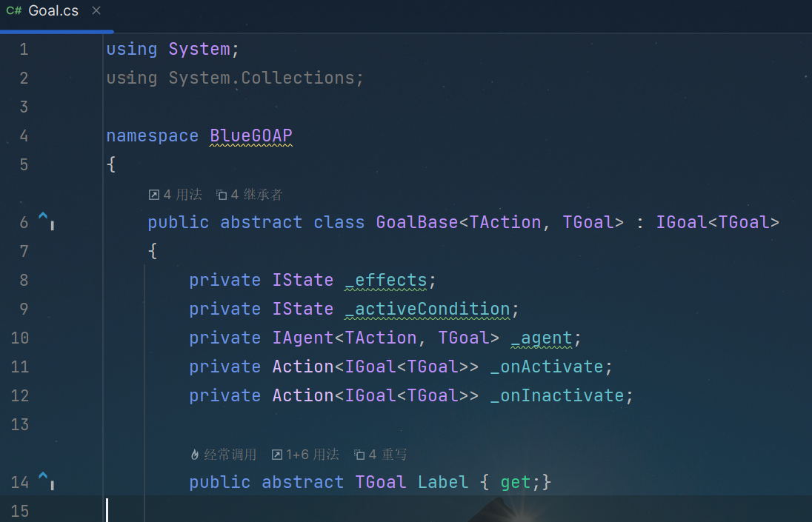Click the _onActivate field name
The height and width of the screenshot is (522, 812).
click(547, 367)
